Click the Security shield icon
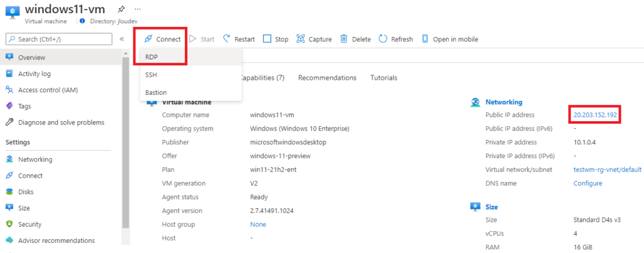644x253 pixels. [9, 224]
